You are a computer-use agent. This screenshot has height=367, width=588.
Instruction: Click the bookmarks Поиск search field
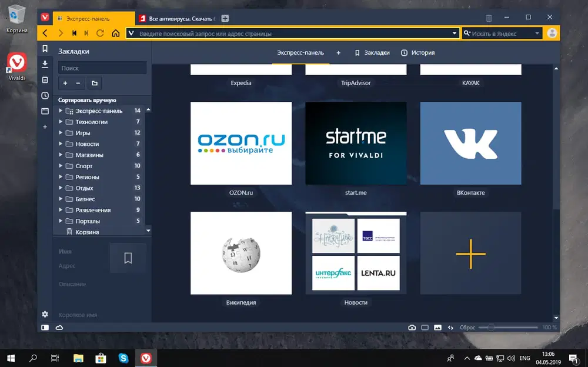click(x=102, y=68)
